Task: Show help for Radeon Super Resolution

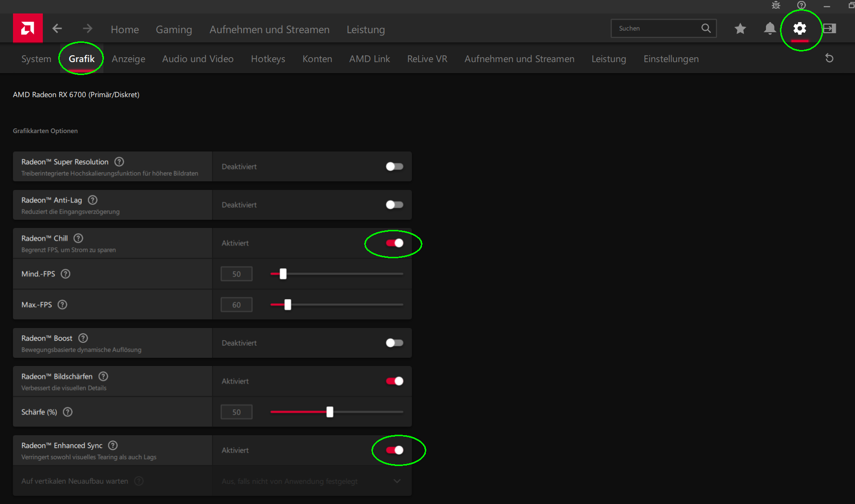Action: pos(119,162)
